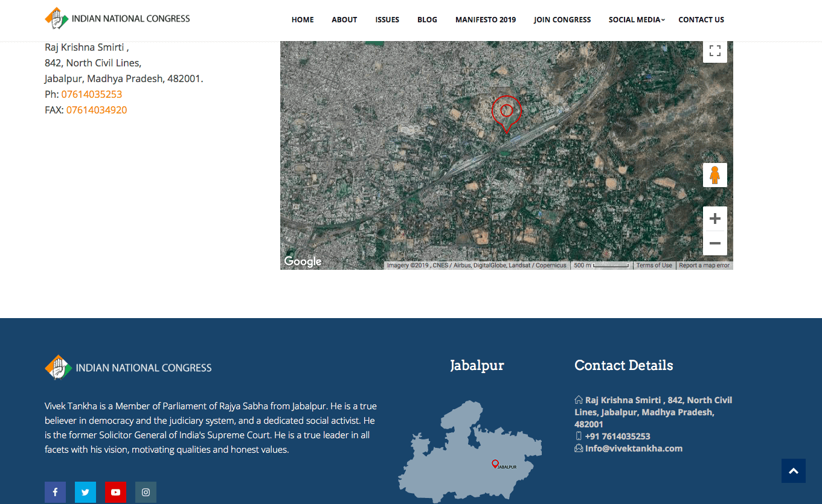Call the phone number 07614035253
The image size is (822, 504).
(92, 94)
